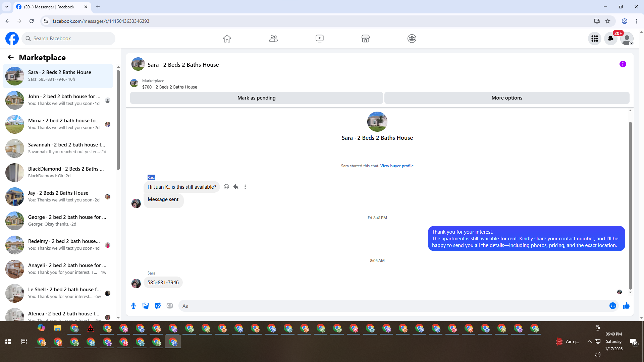Attach a file with photo icon
Viewport: 644px width, 362px height.
tap(146, 306)
